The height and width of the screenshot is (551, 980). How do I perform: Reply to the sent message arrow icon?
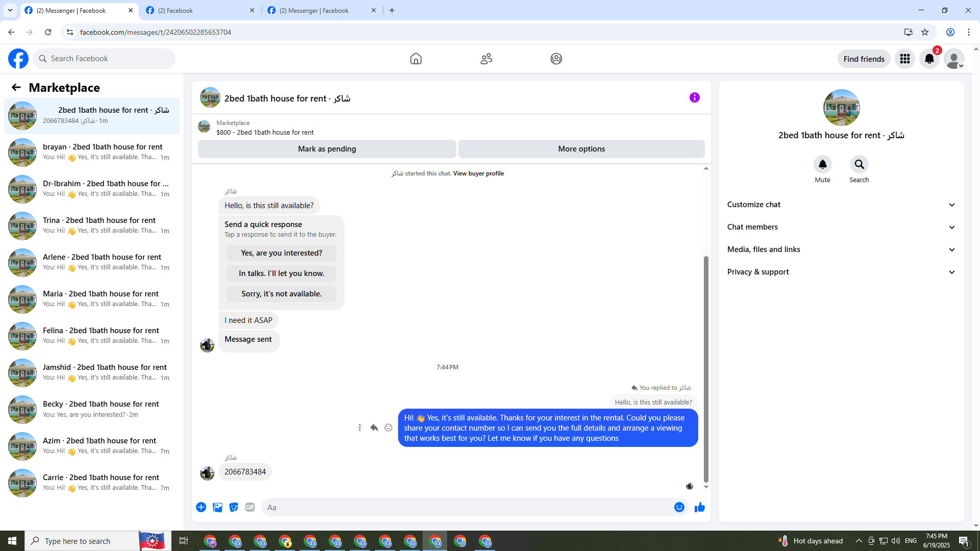374,428
